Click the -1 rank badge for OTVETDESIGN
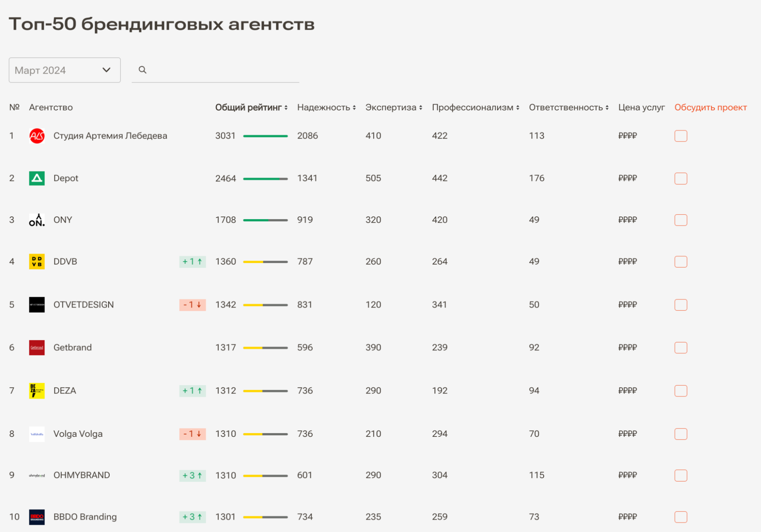761x532 pixels. click(193, 305)
